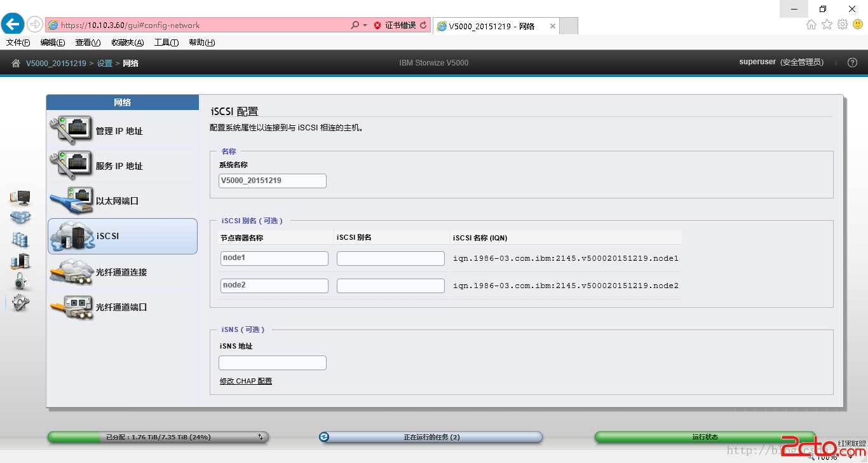Select 光纤通道端口 in network panel
The image size is (868, 463).
coord(123,307)
